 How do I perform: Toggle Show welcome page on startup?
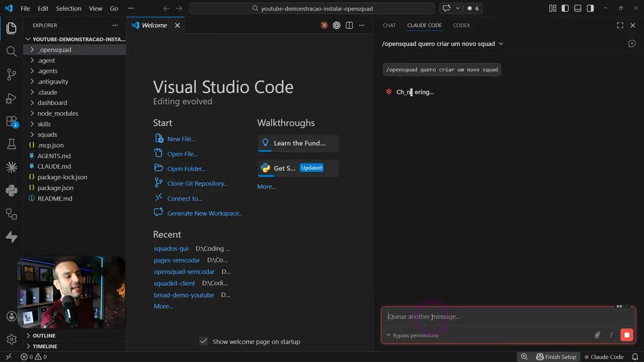point(204,341)
